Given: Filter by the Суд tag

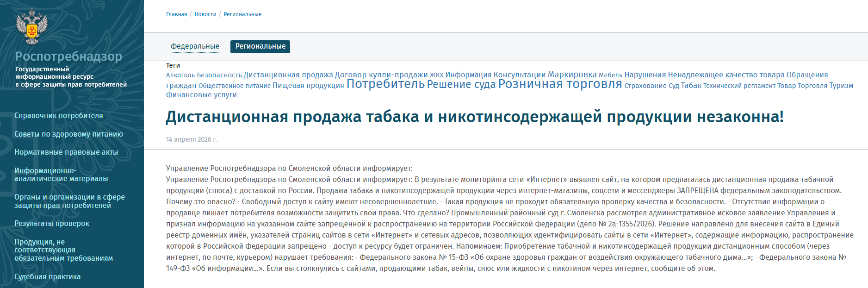Looking at the screenshot, I should point(674,86).
